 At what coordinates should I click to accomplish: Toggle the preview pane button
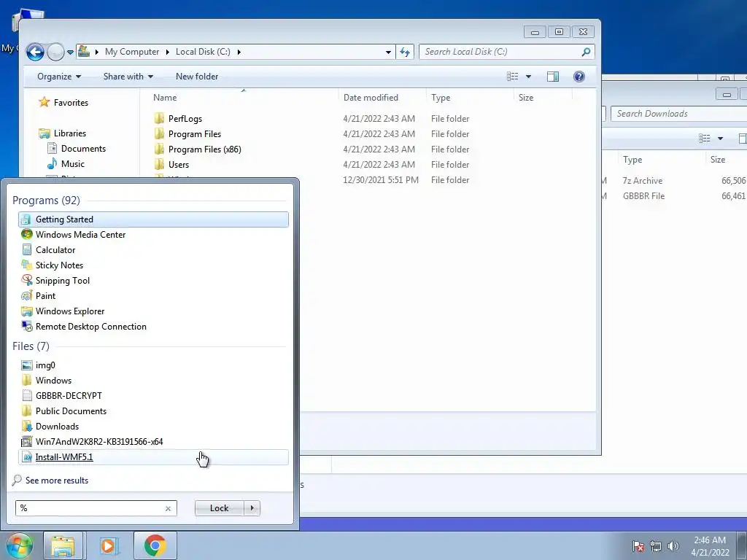[553, 77]
